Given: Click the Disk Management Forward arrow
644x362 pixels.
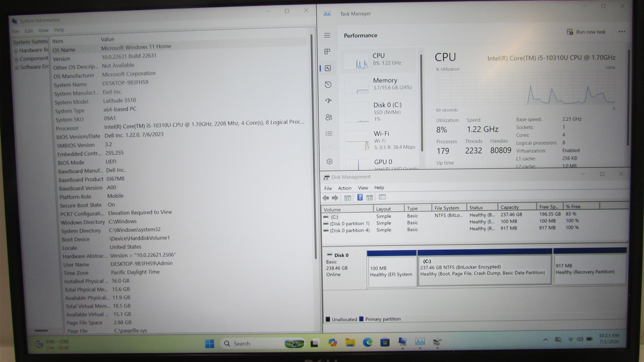Looking at the screenshot, I should (x=335, y=197).
